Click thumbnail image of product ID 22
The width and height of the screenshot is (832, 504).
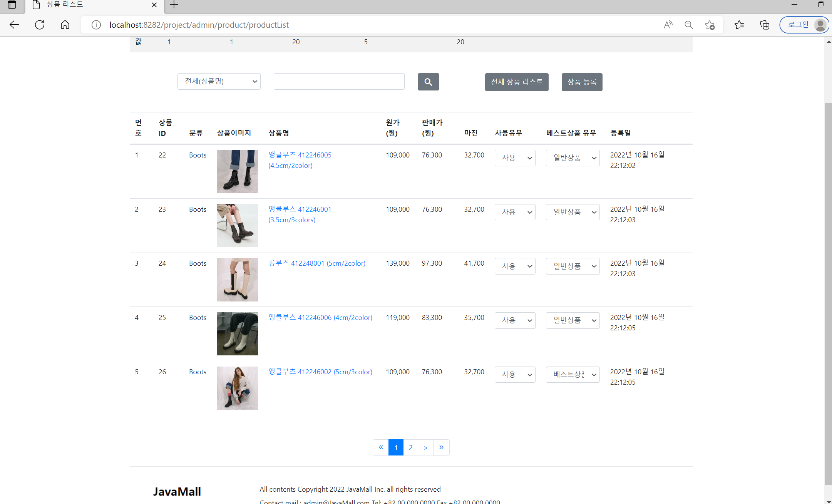pyautogui.click(x=237, y=171)
